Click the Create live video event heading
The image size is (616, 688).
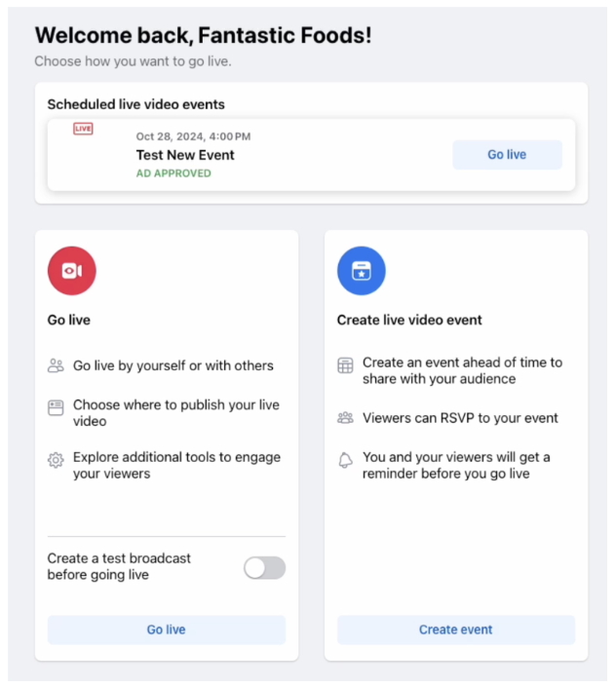409,320
